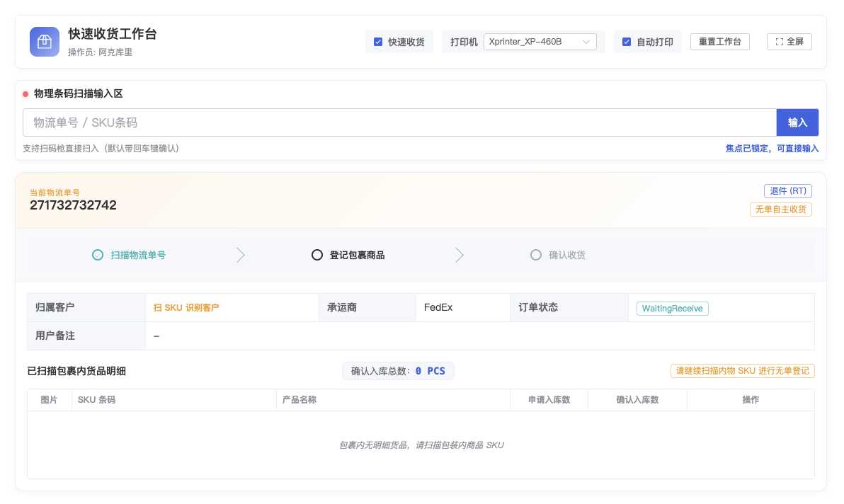The height and width of the screenshot is (504, 844).
Task: Click the fullscreen bracket icon
Action: (x=779, y=42)
